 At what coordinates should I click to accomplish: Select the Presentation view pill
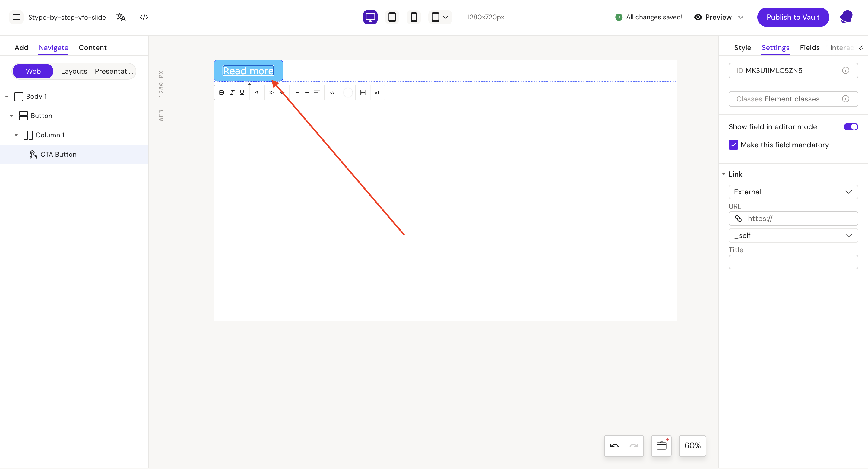pos(114,71)
